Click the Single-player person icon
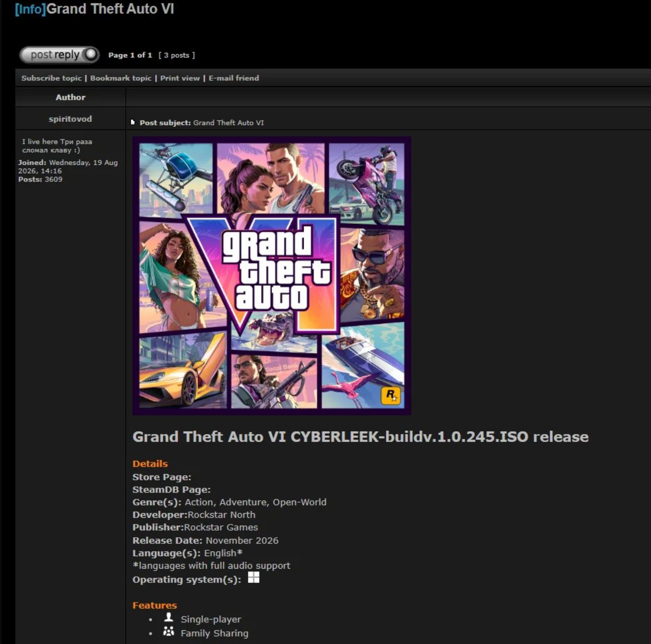651x644 pixels. pyautogui.click(x=169, y=617)
